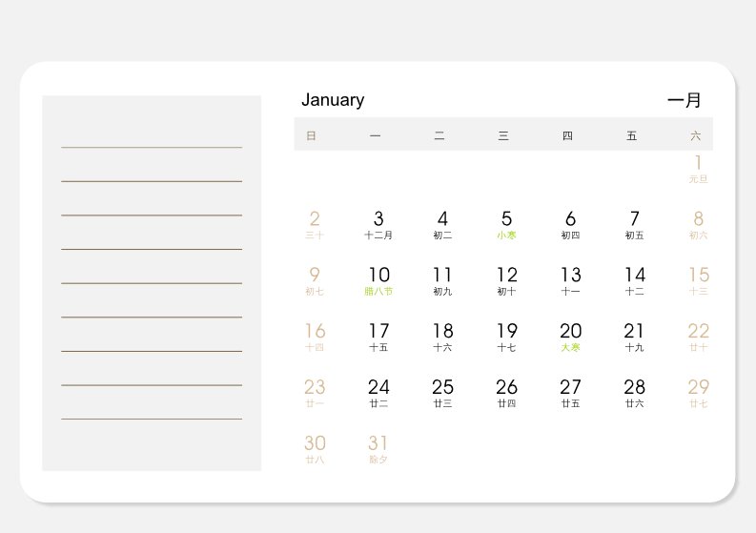The image size is (756, 533).
Task: Click Saturday date 22
Action: pyautogui.click(x=698, y=338)
